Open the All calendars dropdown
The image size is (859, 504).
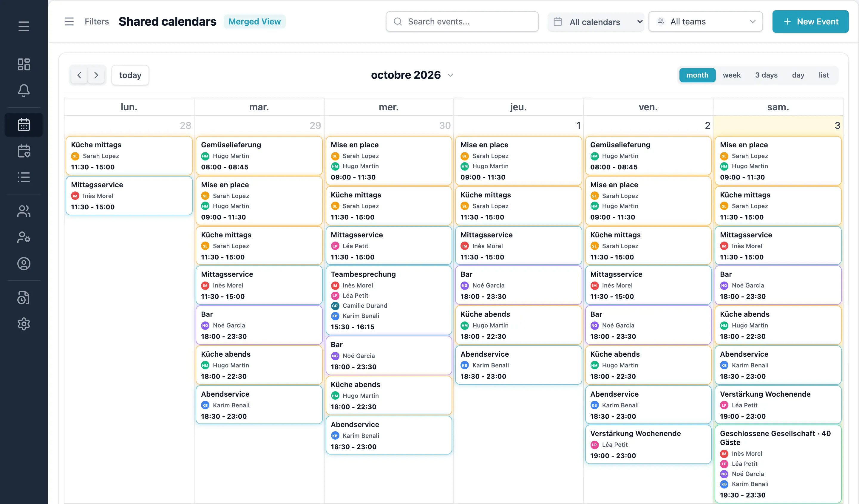coord(596,22)
